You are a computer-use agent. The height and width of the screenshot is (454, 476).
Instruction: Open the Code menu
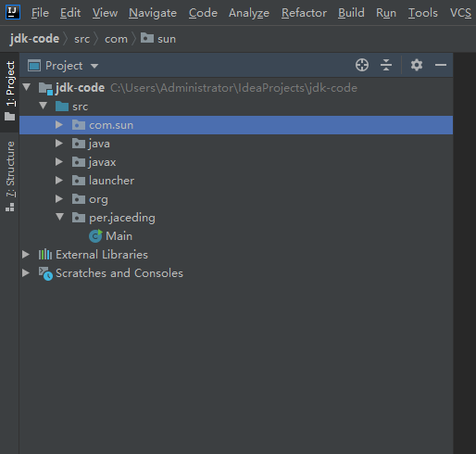tap(203, 13)
